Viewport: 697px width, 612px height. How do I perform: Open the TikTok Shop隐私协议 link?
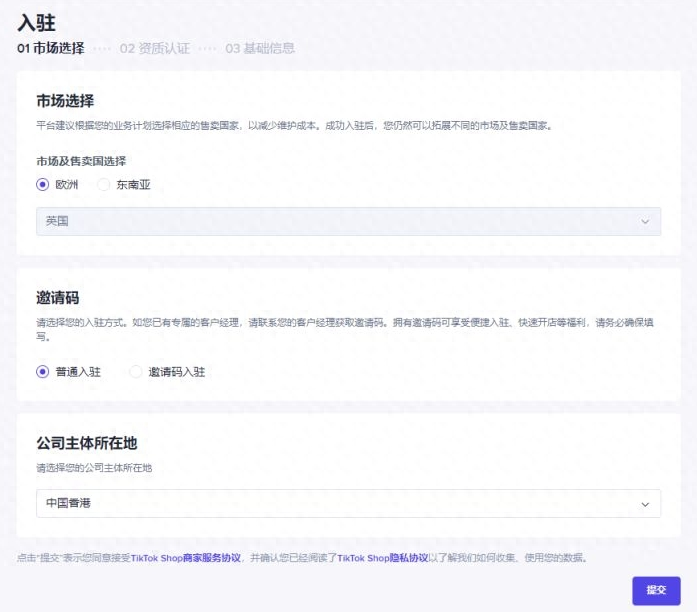click(x=383, y=558)
